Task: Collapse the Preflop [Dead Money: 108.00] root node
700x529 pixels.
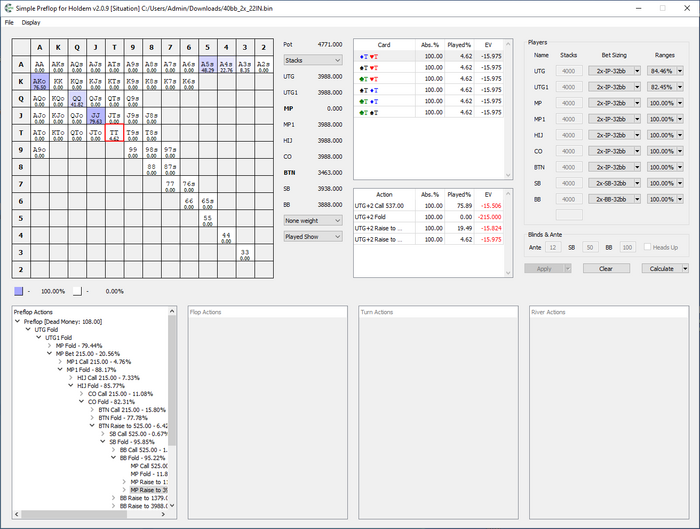Action: (x=17, y=321)
